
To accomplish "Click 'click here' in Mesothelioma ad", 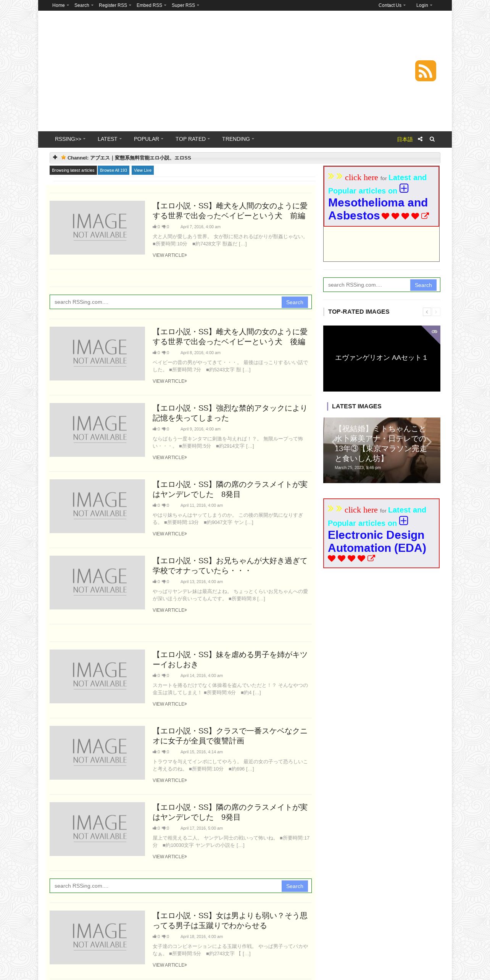I will [361, 177].
